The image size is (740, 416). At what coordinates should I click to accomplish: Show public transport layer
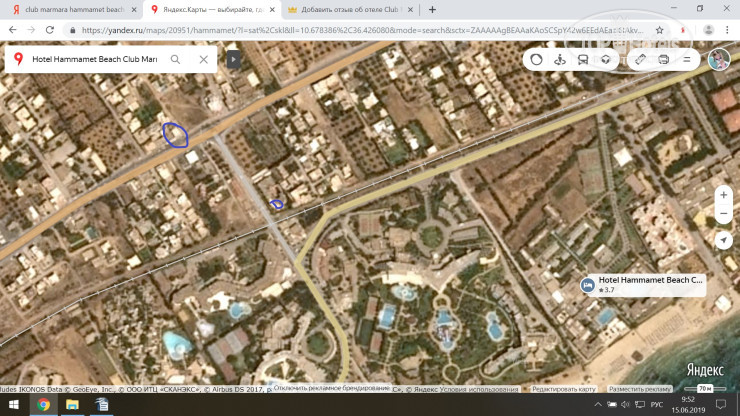click(x=582, y=59)
